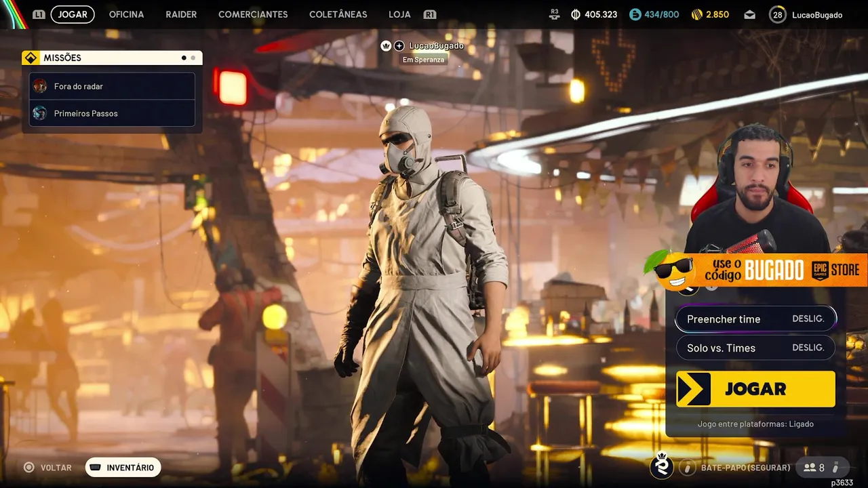Open the RAIDER tab
The height and width of the screenshot is (488, 868).
coord(181,14)
